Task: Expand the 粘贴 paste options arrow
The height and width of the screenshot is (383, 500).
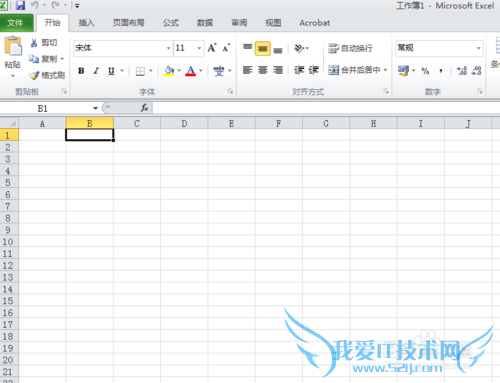Action: click(x=13, y=76)
